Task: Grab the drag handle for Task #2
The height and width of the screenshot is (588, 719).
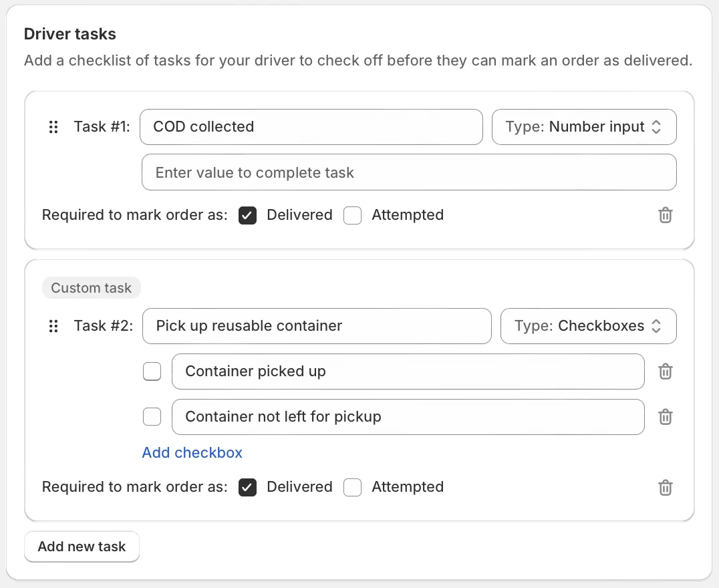Action: pos(53,326)
